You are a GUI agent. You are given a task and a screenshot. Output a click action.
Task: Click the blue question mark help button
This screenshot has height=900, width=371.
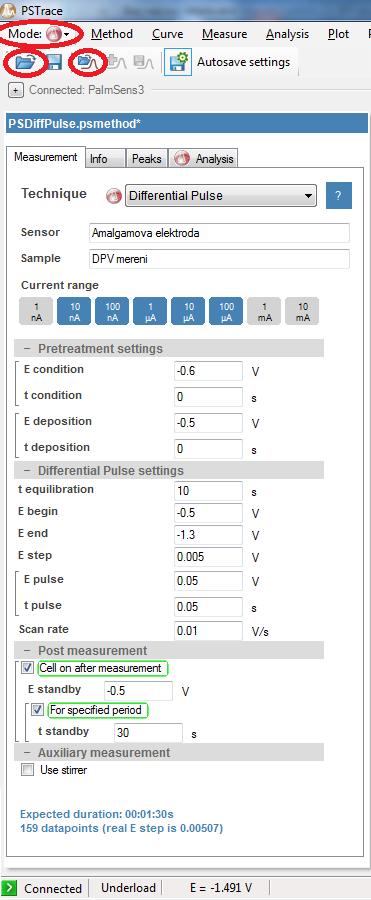point(339,196)
